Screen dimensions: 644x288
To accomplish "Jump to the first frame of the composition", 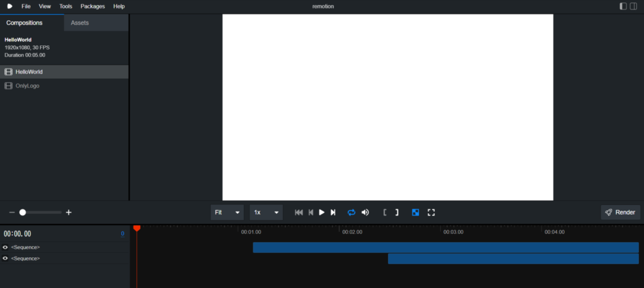I will click(299, 213).
